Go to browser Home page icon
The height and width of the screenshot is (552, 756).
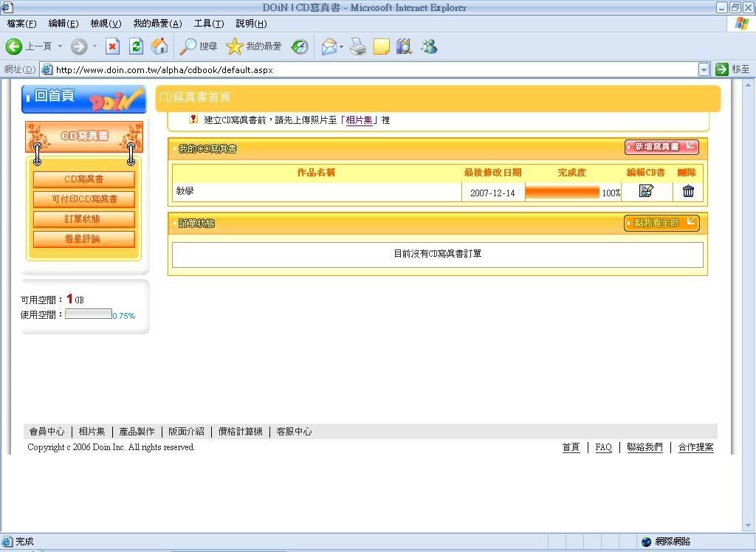159,46
